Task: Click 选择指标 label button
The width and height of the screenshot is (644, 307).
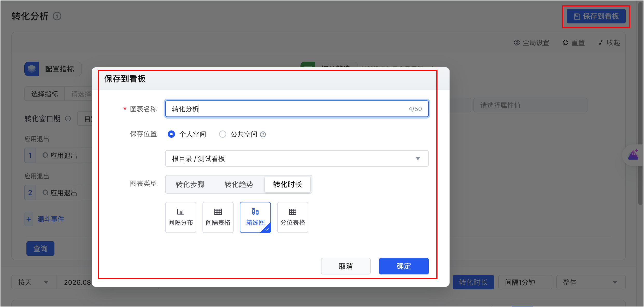Action: pyautogui.click(x=45, y=94)
